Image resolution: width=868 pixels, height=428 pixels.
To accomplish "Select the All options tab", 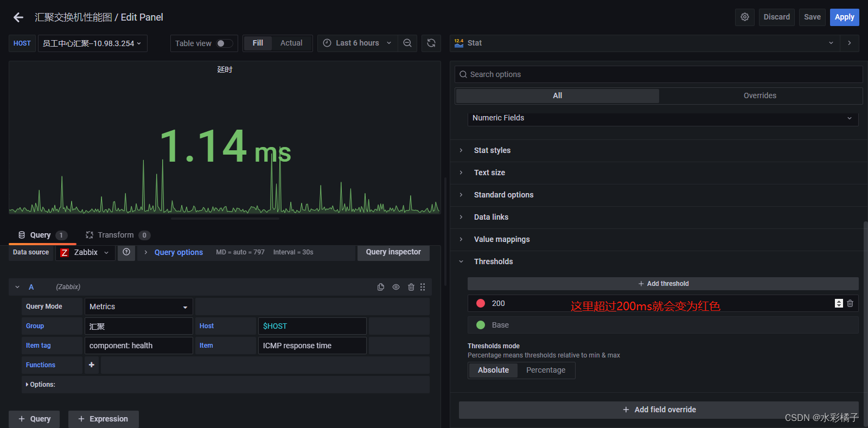I will click(557, 95).
